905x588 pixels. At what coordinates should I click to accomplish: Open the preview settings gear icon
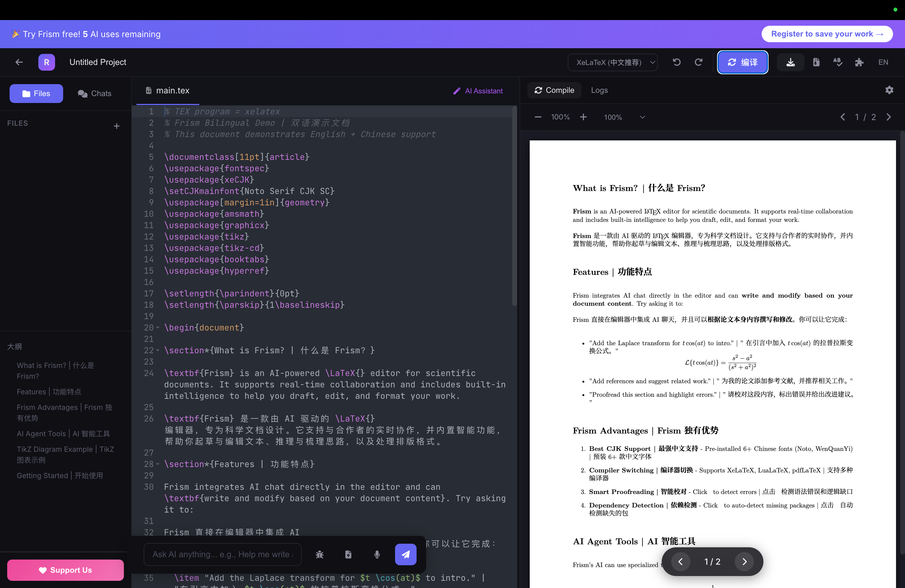(889, 90)
